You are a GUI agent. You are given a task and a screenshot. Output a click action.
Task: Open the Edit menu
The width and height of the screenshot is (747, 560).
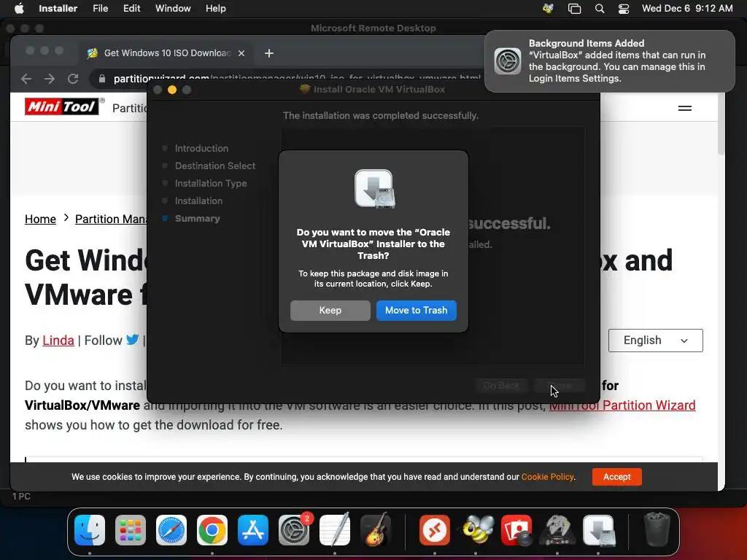131,9
